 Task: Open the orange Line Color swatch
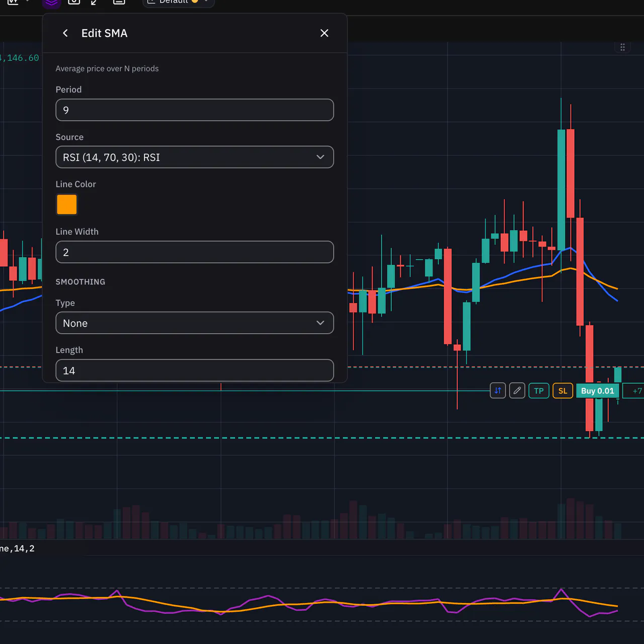point(67,205)
